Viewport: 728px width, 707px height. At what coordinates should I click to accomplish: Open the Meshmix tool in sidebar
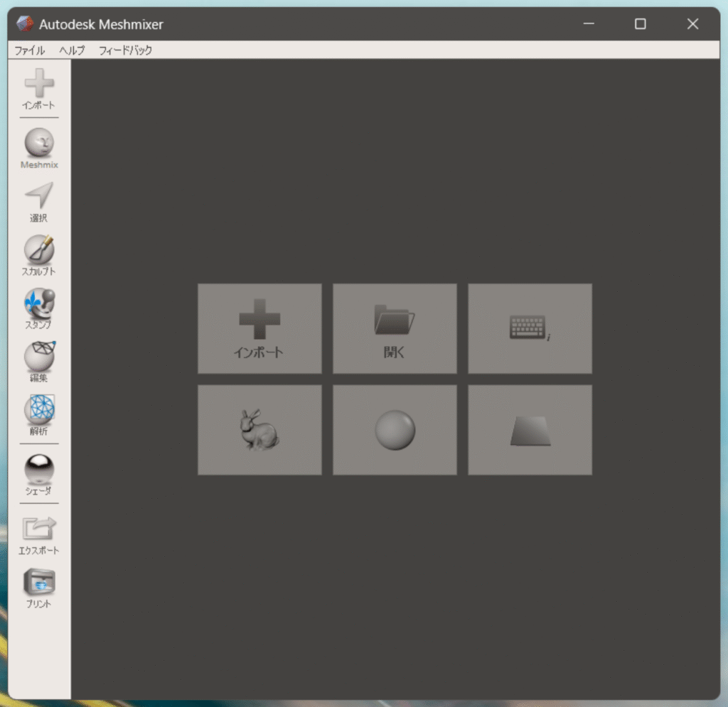(x=39, y=149)
